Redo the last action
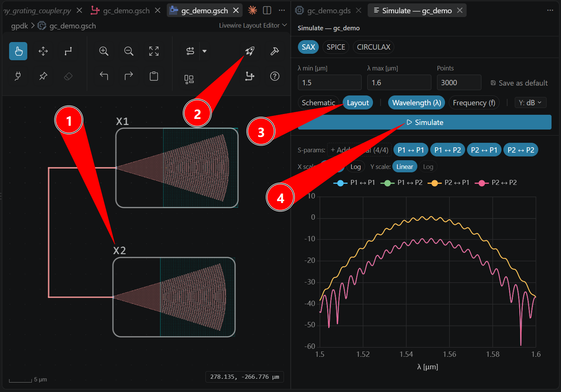 click(129, 76)
